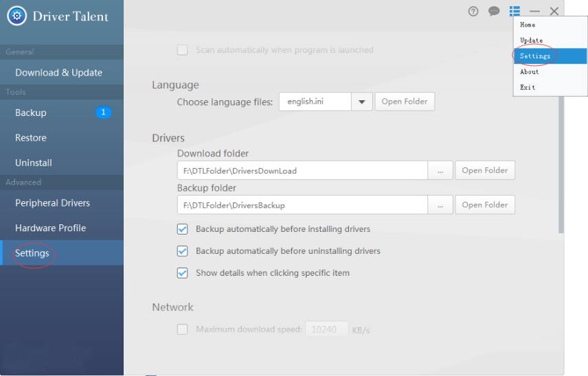Open the Backup section in sidebar

62,113
